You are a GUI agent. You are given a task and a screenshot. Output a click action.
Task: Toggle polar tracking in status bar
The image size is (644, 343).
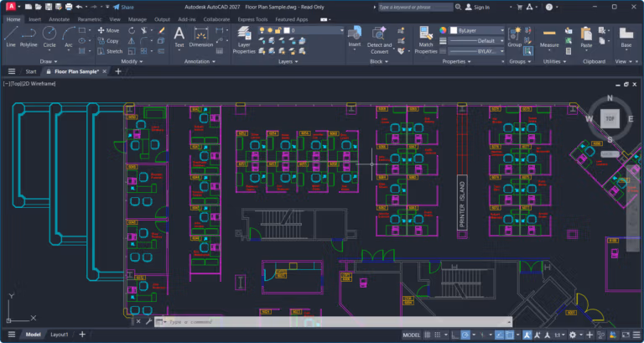[465, 335]
